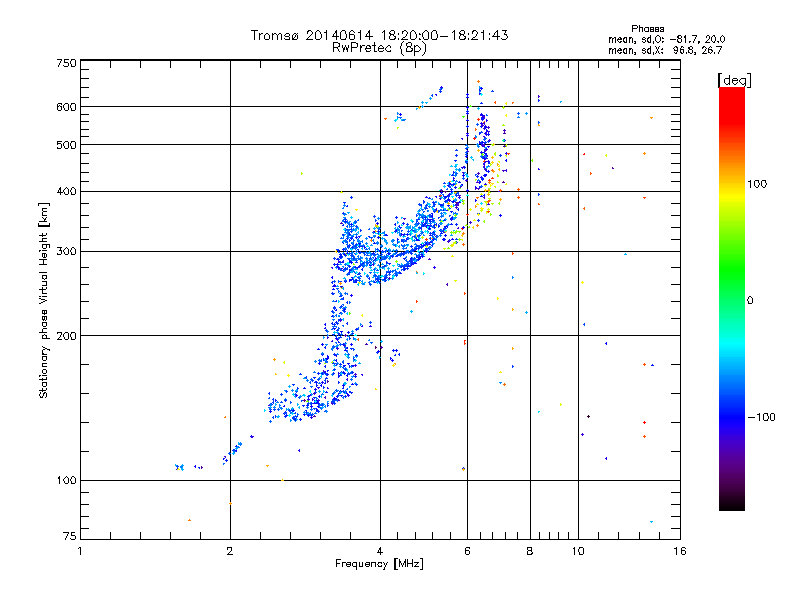Click the y-axis tick label '500'
The image size is (800, 600).
click(66, 145)
